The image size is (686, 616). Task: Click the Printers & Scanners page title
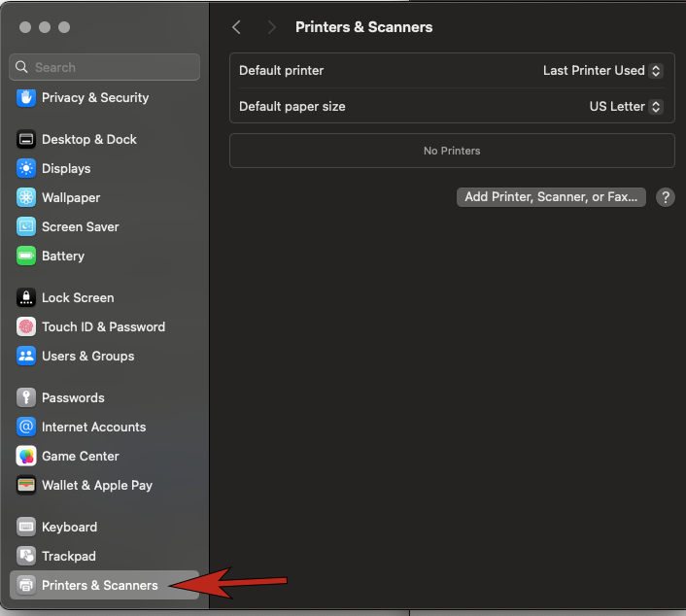pos(363,27)
